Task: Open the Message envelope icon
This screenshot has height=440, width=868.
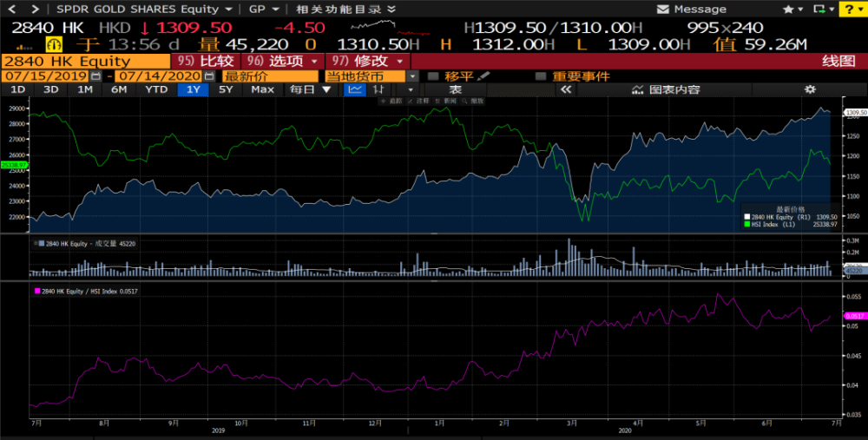Action: pos(662,10)
